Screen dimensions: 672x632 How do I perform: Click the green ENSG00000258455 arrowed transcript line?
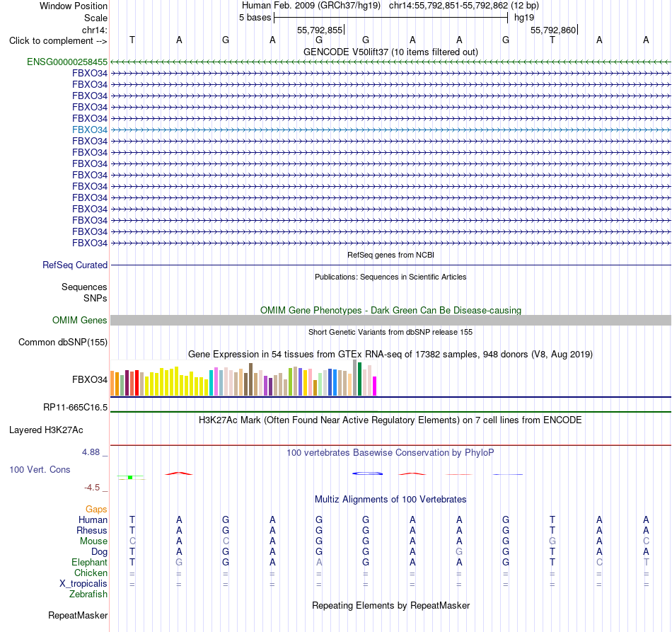390,62
